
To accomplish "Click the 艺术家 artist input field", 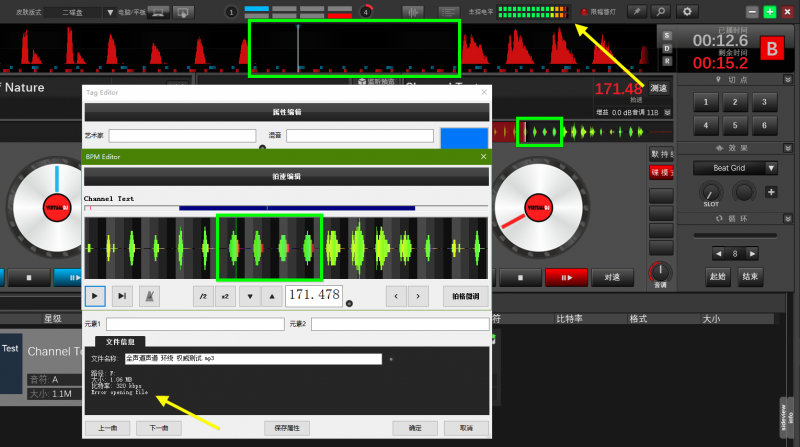I will tap(168, 135).
